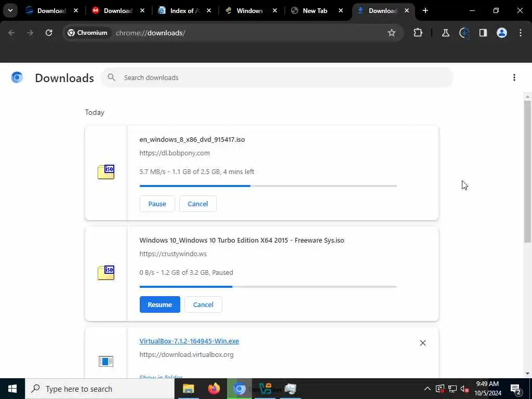Cancel the Windows 10 Turbo Edition download
Image resolution: width=532 pixels, height=399 pixels.
tap(203, 304)
